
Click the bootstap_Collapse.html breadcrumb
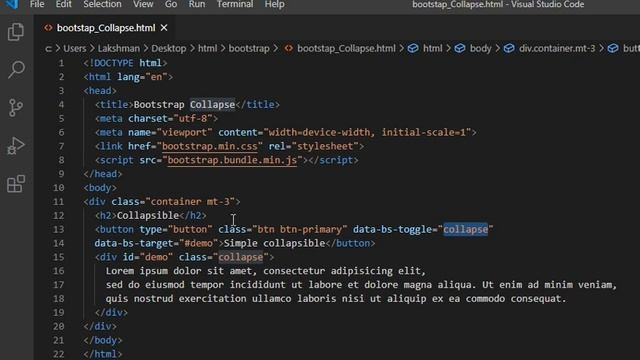pyautogui.click(x=346, y=49)
